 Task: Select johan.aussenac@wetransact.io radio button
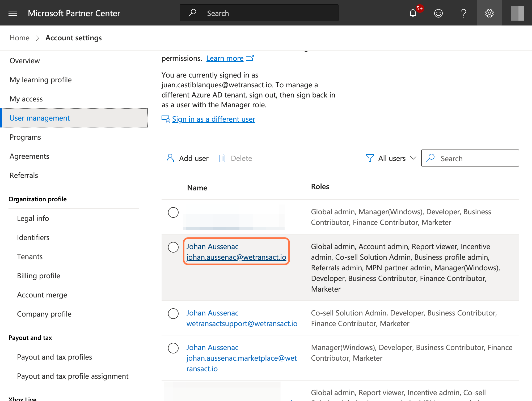(x=173, y=247)
